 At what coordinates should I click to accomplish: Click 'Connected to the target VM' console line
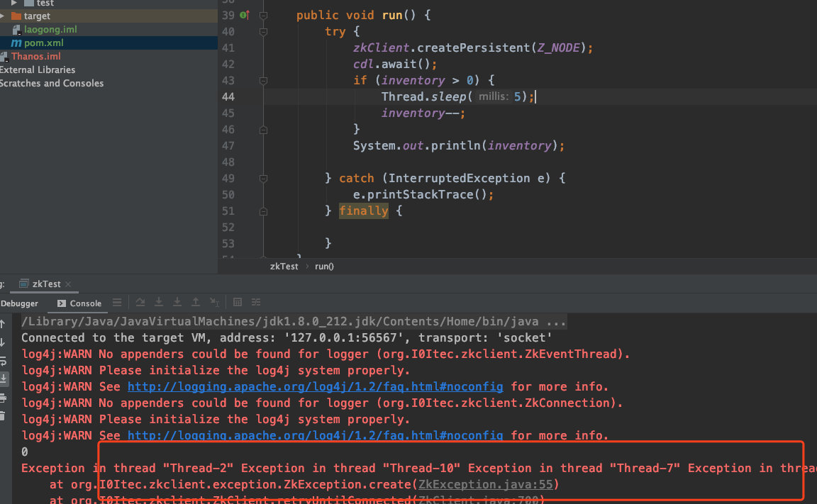pos(286,338)
